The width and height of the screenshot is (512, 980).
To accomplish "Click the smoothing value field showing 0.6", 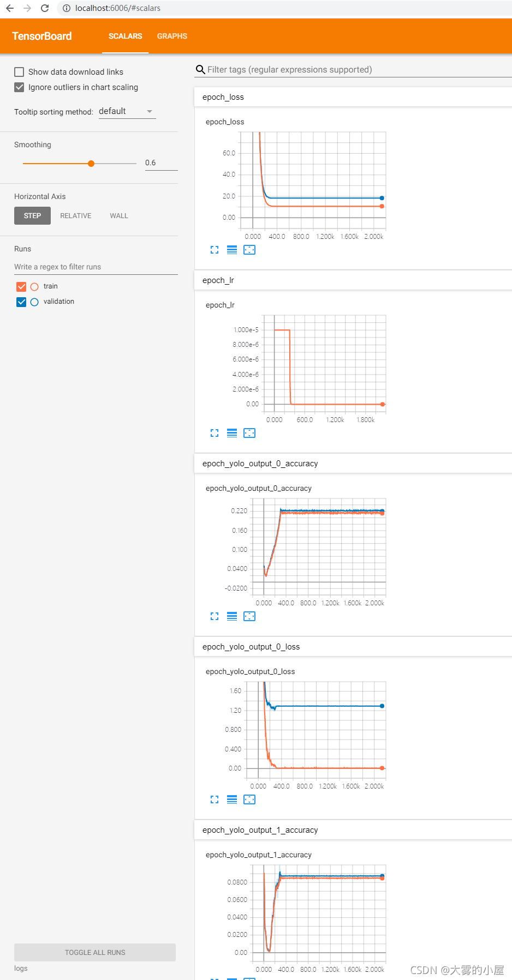I will tap(161, 163).
